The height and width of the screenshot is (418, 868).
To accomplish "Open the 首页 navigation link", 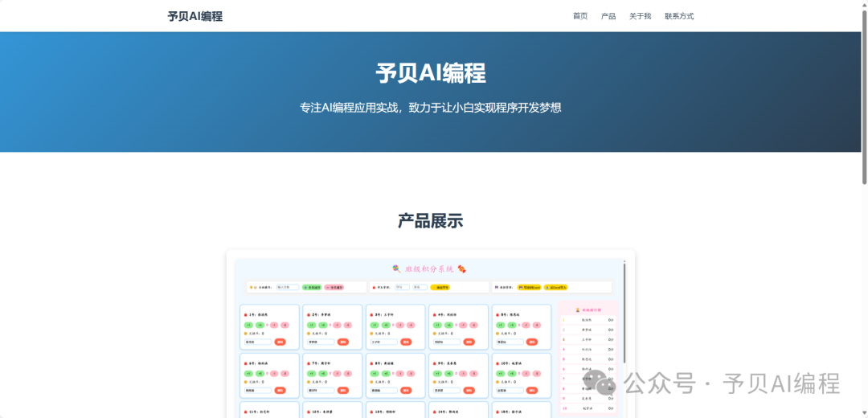I will coord(580,16).
